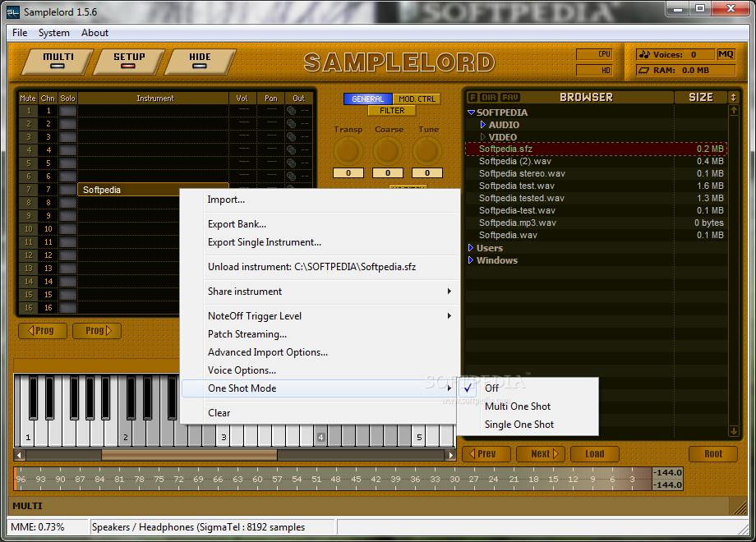
Task: Expand the AUDIO folder
Action: [482, 125]
